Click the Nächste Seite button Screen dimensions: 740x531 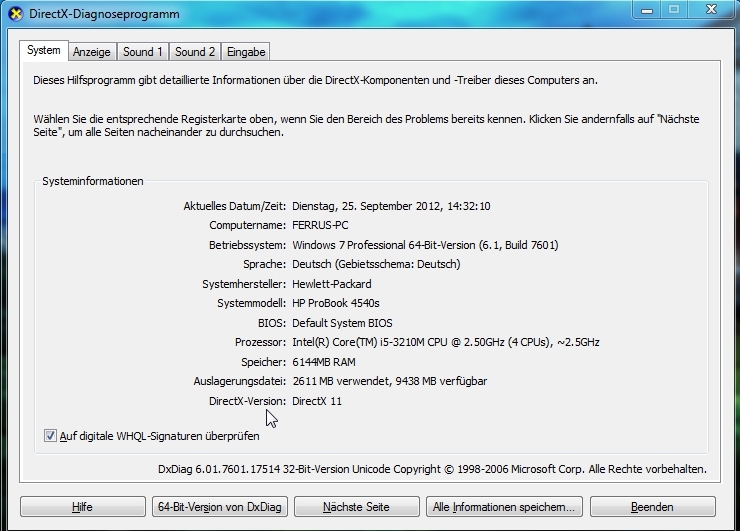(x=356, y=507)
